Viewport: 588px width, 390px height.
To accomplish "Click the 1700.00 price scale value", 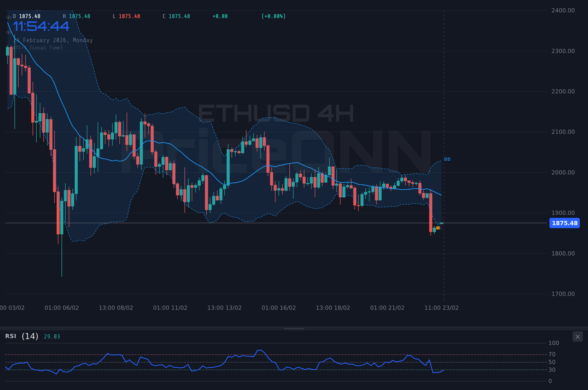I will tap(564, 294).
